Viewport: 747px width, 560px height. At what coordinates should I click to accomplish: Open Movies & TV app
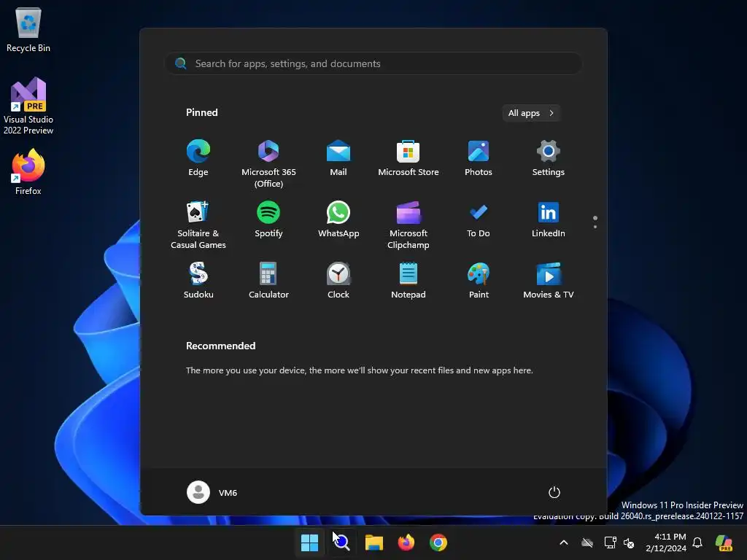pos(549,281)
